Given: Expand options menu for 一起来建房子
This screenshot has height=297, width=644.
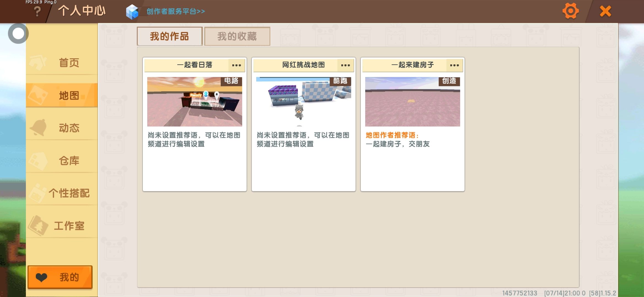Looking at the screenshot, I should pyautogui.click(x=454, y=65).
